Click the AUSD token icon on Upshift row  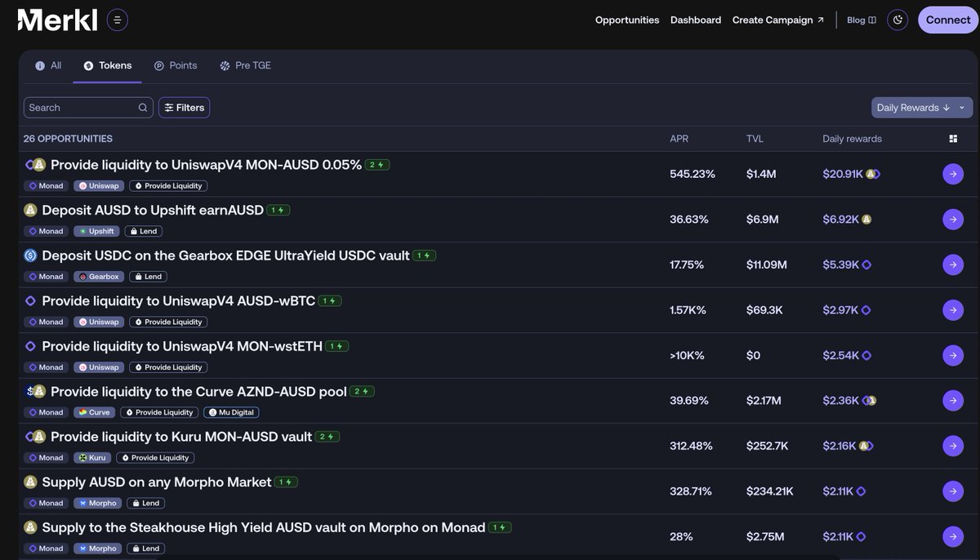[31, 210]
